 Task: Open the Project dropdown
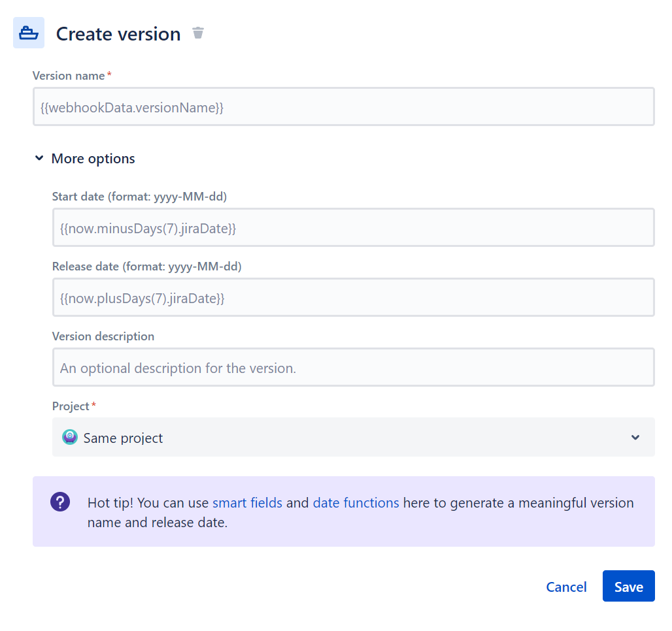tap(353, 437)
